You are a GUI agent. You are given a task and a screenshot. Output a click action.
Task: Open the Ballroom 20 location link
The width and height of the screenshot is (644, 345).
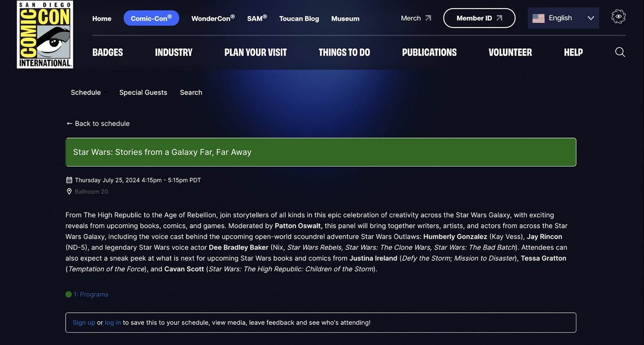91,192
